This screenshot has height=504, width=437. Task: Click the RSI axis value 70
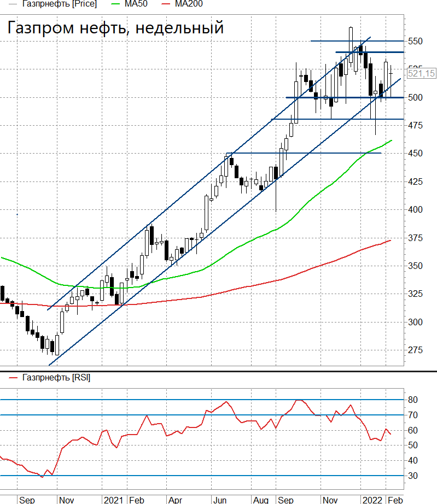click(x=412, y=415)
